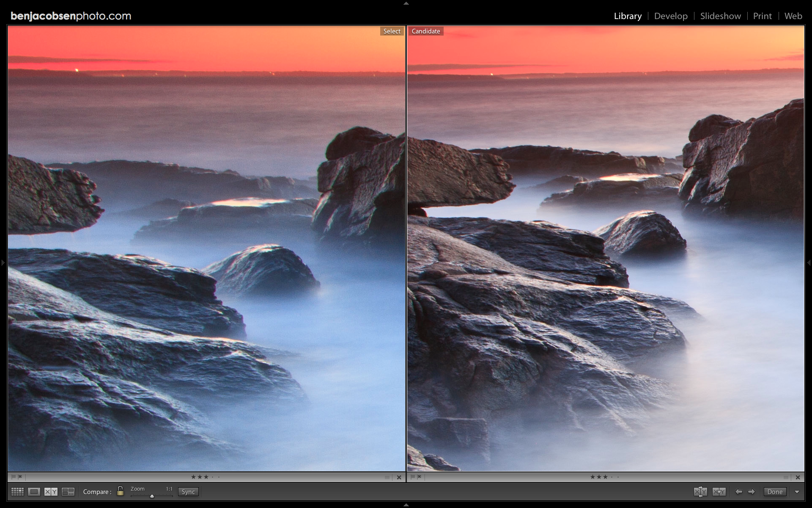The width and height of the screenshot is (812, 508).
Task: Deselect the Candidate photo with X
Action: click(798, 477)
